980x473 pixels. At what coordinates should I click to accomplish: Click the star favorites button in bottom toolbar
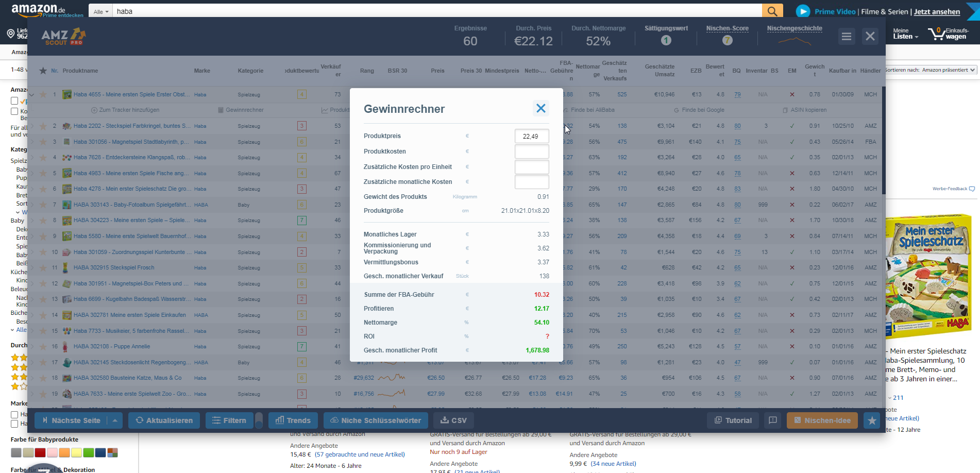click(x=872, y=420)
